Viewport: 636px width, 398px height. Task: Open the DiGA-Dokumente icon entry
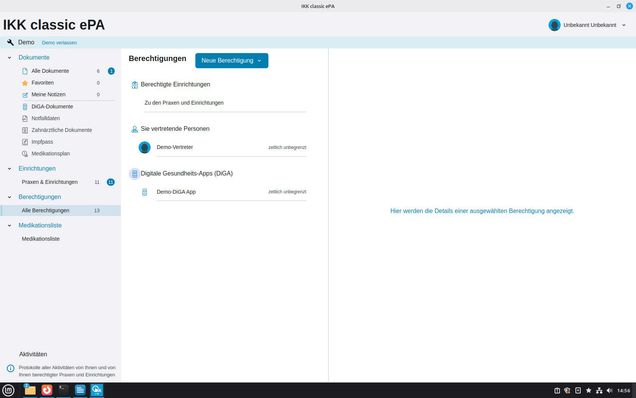click(25, 107)
